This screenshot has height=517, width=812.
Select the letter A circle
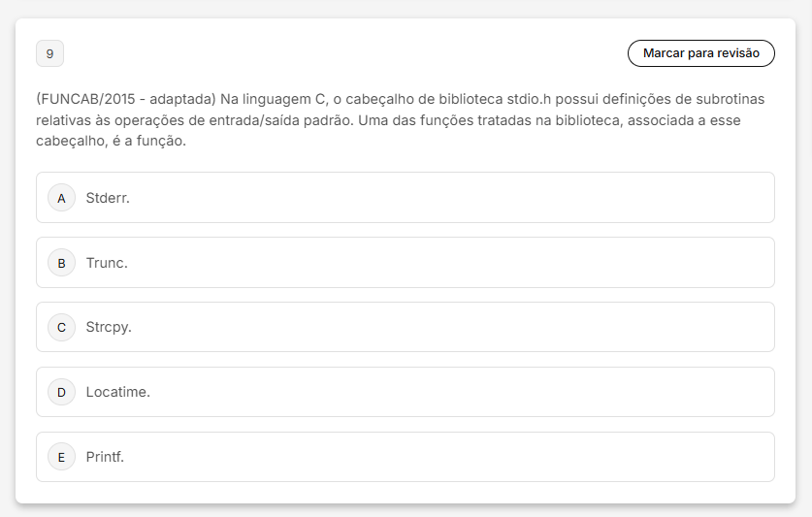pyautogui.click(x=62, y=198)
